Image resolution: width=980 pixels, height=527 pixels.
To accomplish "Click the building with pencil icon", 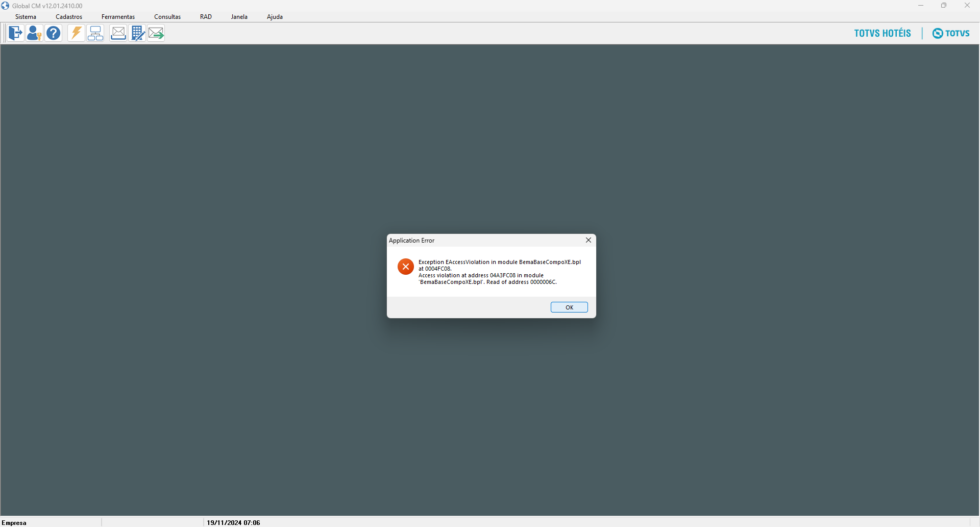I will 138,33.
